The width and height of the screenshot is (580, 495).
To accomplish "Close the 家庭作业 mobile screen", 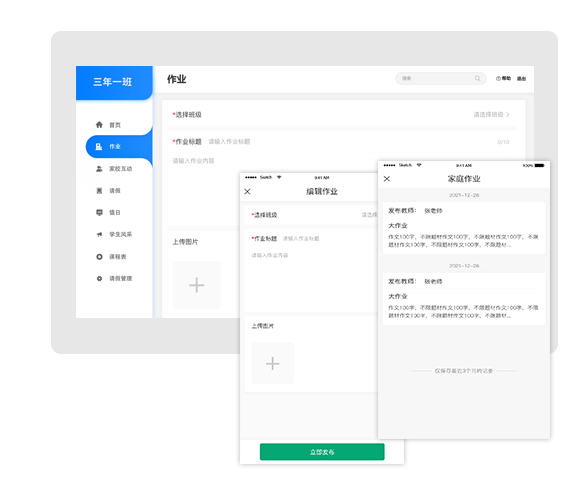I will pos(387,179).
